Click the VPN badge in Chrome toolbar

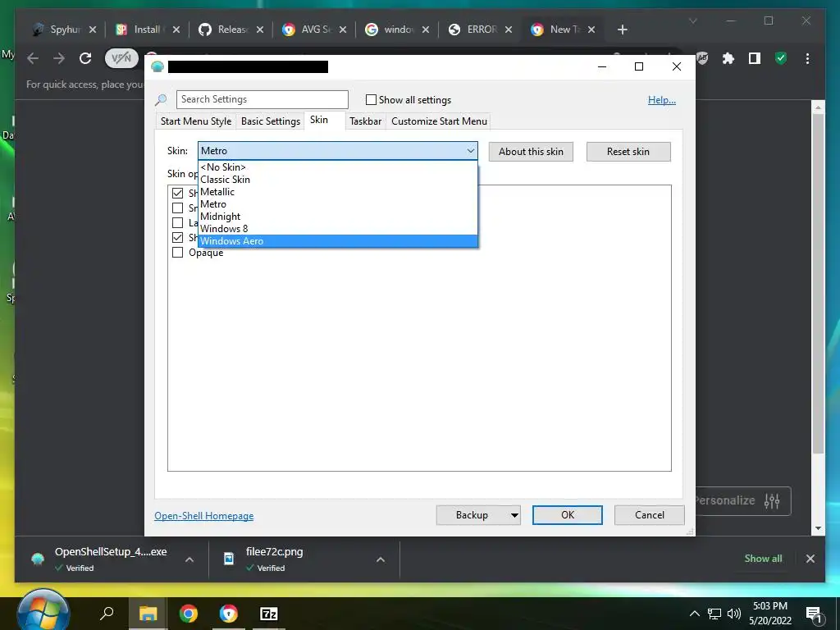[x=121, y=58]
